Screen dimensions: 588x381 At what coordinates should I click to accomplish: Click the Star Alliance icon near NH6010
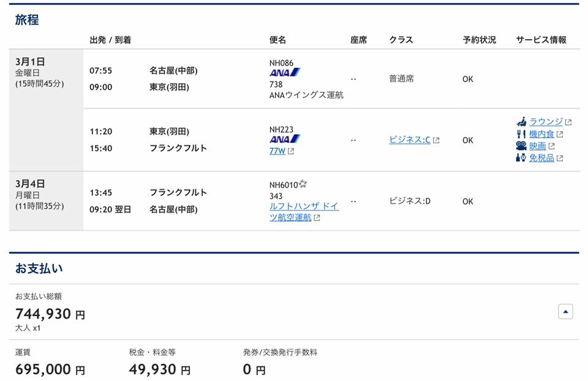(303, 184)
